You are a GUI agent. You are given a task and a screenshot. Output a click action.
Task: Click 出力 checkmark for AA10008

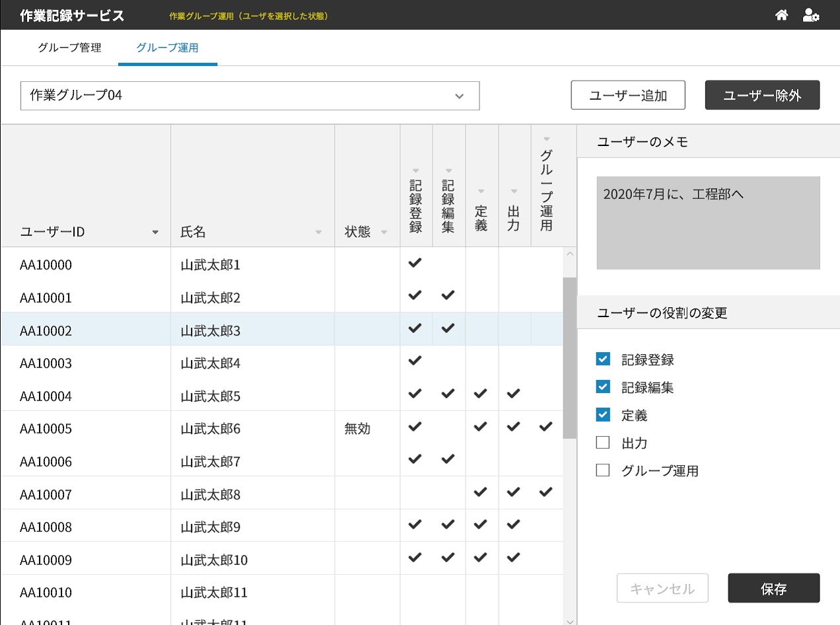513,525
